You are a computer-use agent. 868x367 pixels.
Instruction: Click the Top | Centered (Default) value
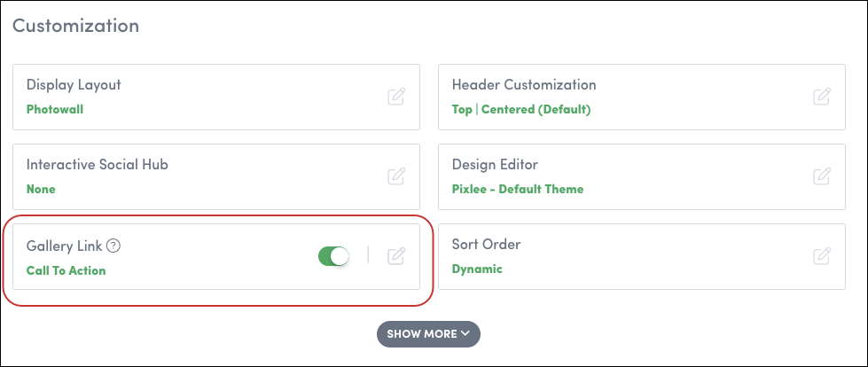pos(520,110)
